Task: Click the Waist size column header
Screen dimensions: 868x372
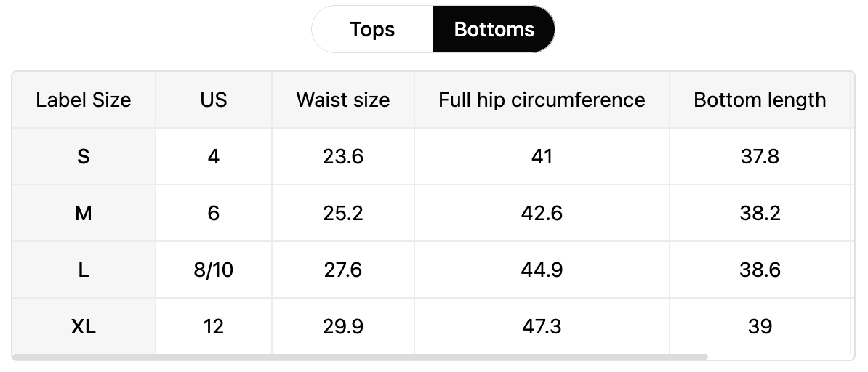Action: pyautogui.click(x=343, y=100)
